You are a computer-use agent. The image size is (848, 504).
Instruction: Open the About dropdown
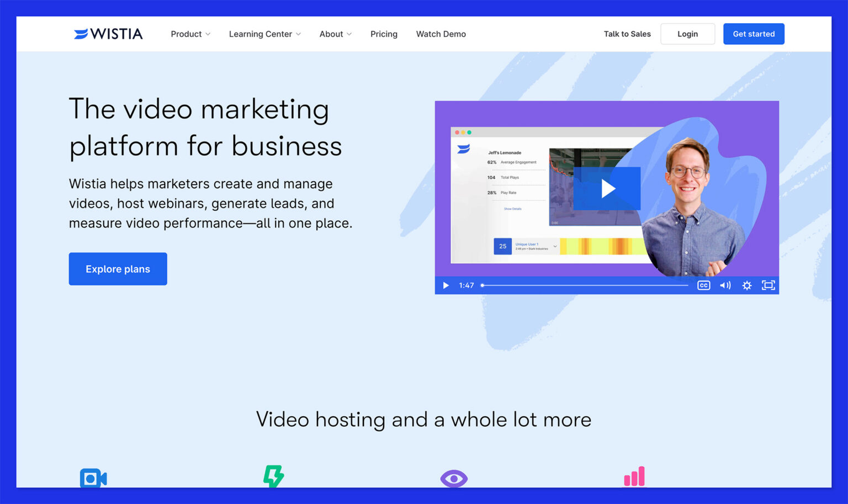335,34
